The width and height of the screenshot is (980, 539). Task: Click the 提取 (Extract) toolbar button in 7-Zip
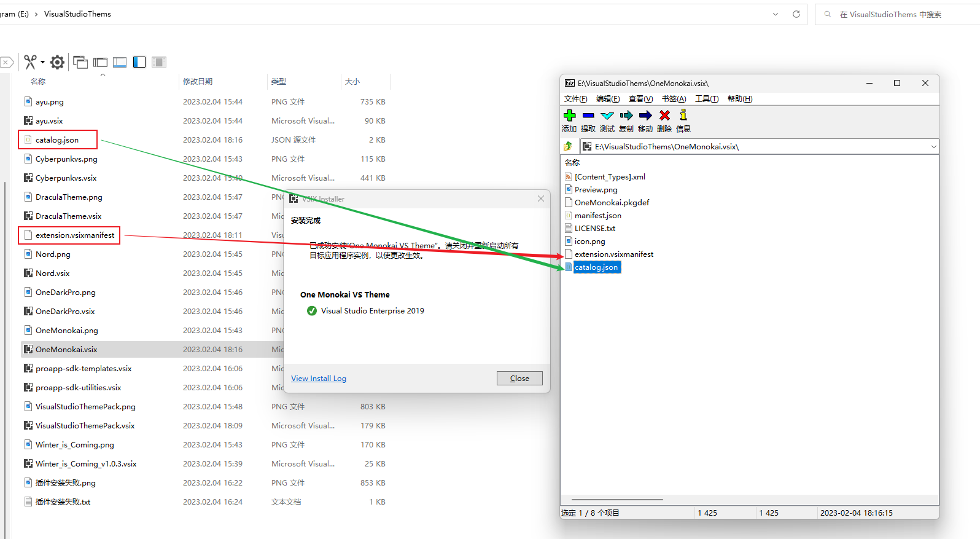588,120
